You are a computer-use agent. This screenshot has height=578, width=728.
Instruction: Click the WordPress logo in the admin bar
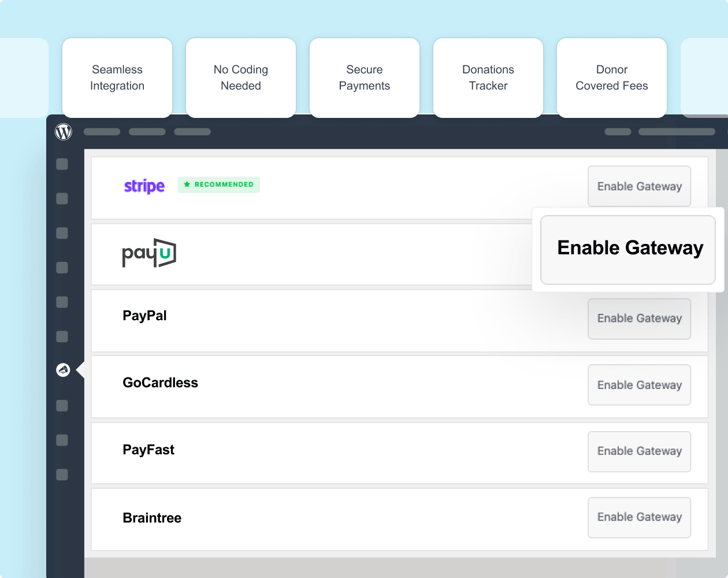63,131
